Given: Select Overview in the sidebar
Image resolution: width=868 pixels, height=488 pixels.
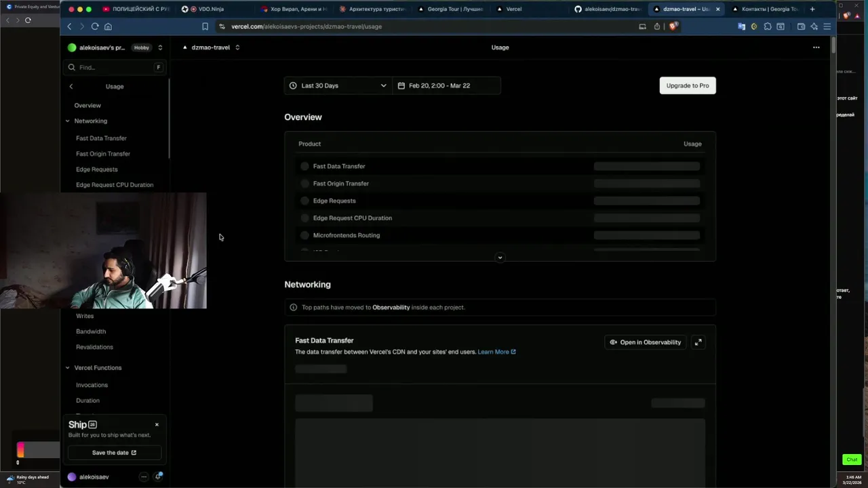Looking at the screenshot, I should 87,106.
